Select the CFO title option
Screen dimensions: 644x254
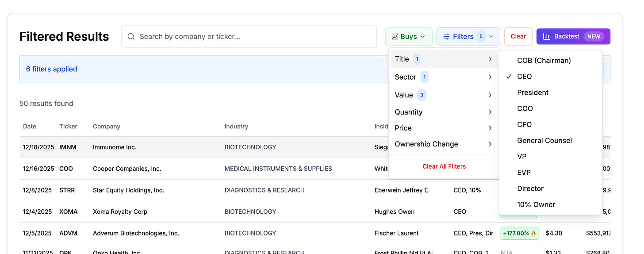(x=551, y=124)
